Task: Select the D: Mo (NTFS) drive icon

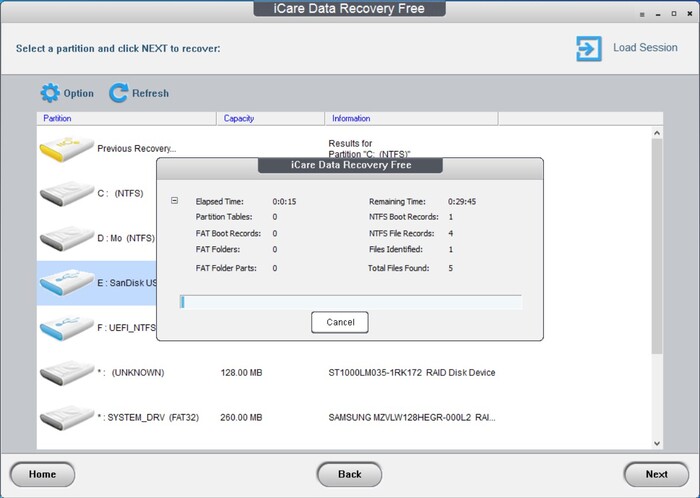Action: click(x=67, y=238)
